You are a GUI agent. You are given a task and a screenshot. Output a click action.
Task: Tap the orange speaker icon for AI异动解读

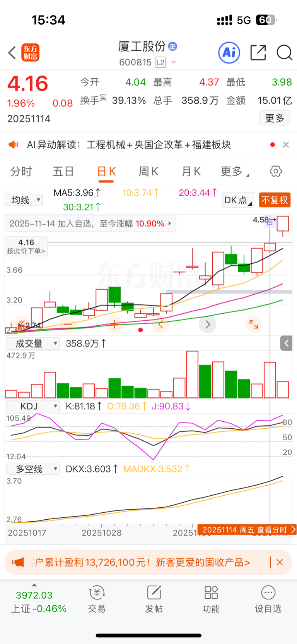pyautogui.click(x=14, y=145)
